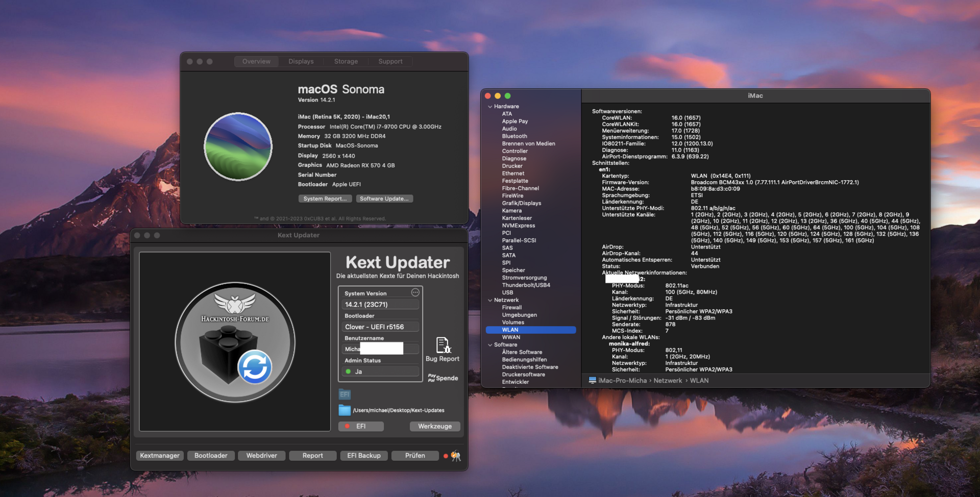980x497 pixels.
Task: Select Kamera in the sidebar
Action: click(512, 211)
